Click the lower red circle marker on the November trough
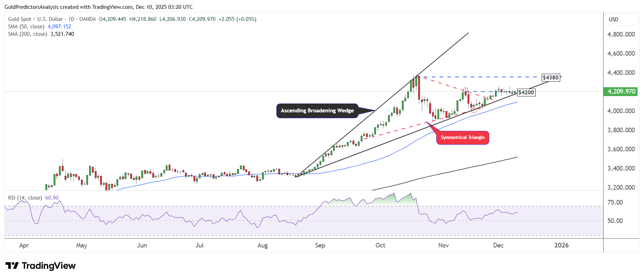The image size is (644, 279). (x=474, y=111)
